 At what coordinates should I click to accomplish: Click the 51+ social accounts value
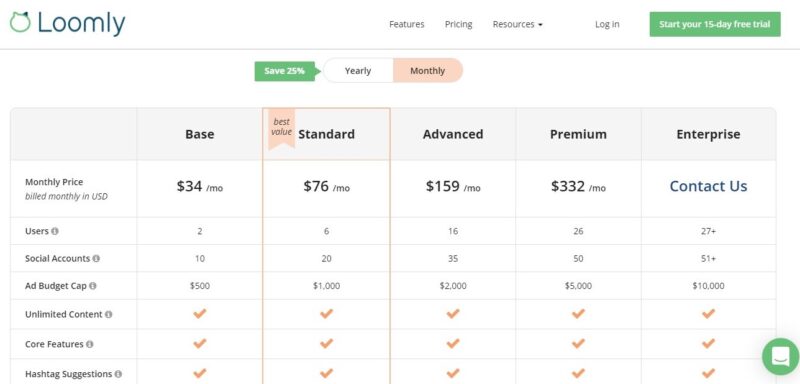708,259
